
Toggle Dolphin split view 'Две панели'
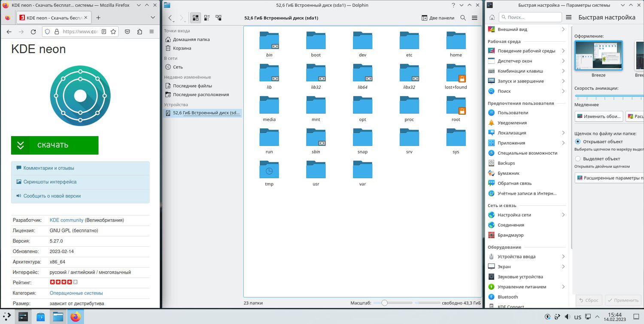point(438,18)
